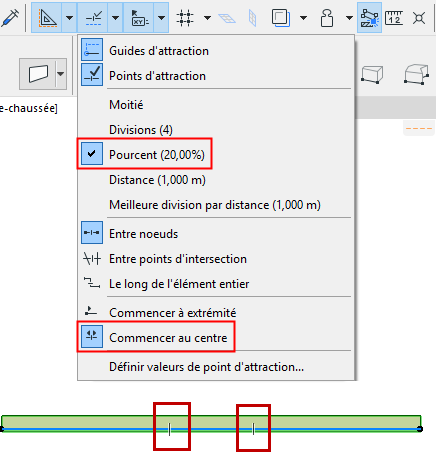436x468 pixels.
Task: Select the eyedropper pick-up parameters tool
Action: (x=9, y=18)
